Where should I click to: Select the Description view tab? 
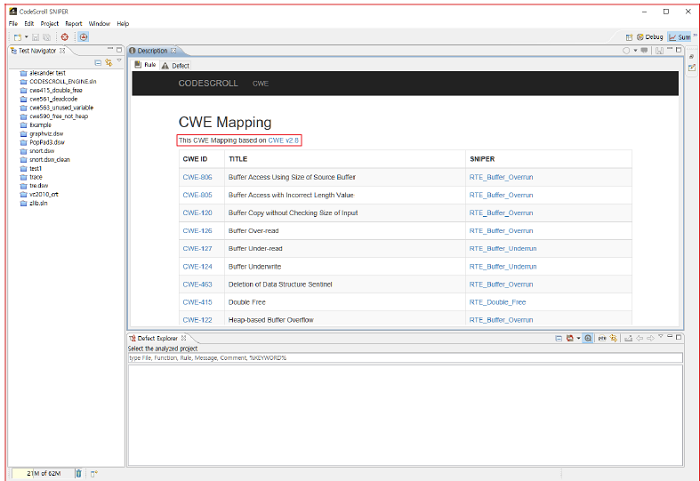click(153, 50)
